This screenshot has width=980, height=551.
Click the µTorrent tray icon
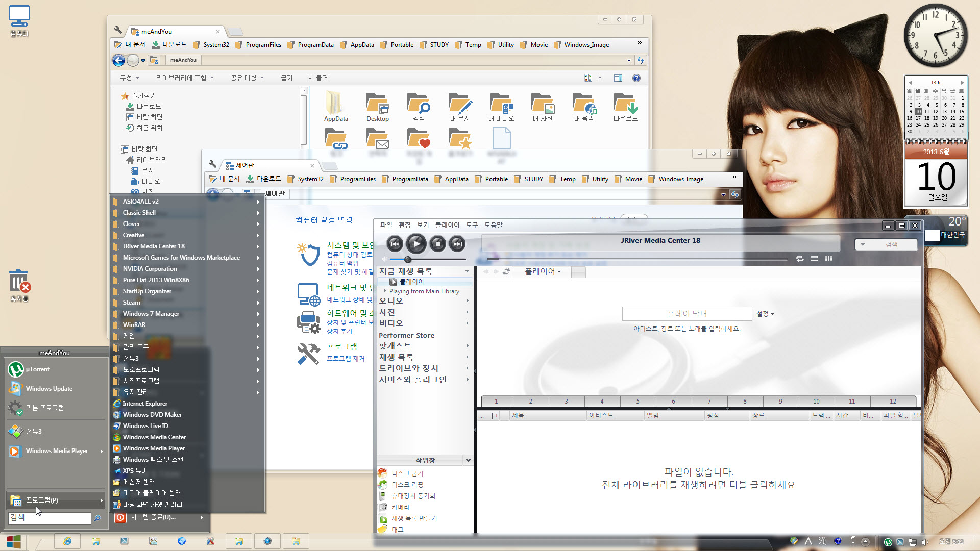(x=888, y=542)
